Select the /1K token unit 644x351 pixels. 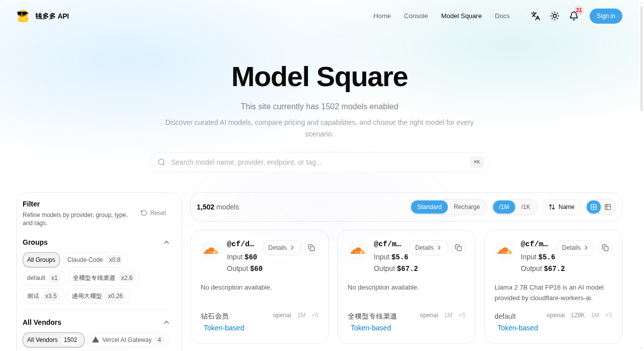(526, 207)
